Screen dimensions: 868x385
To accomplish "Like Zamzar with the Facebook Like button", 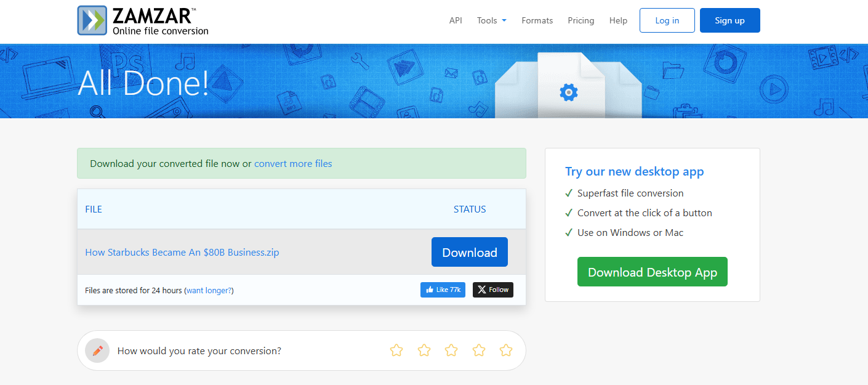I will point(443,290).
